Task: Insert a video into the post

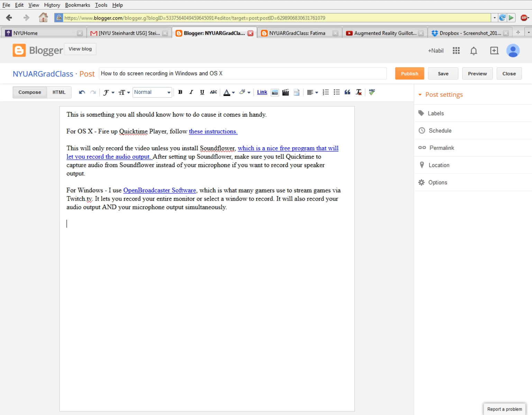Action: click(285, 92)
